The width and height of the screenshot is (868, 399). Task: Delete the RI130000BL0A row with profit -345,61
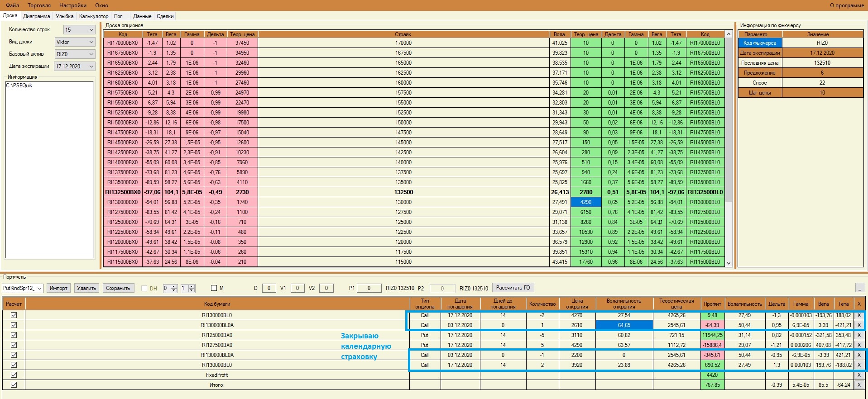(x=859, y=355)
